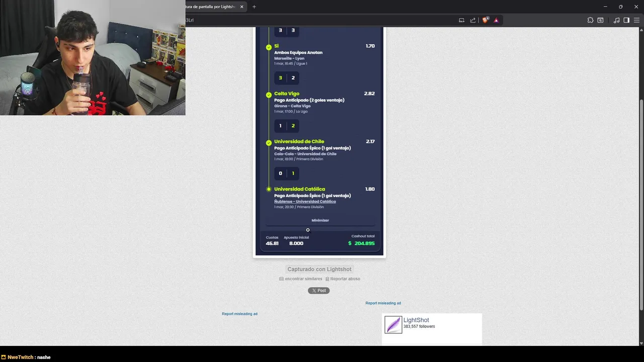Click the scrollbar down arrow
The width and height of the screenshot is (644, 362).
click(641, 343)
